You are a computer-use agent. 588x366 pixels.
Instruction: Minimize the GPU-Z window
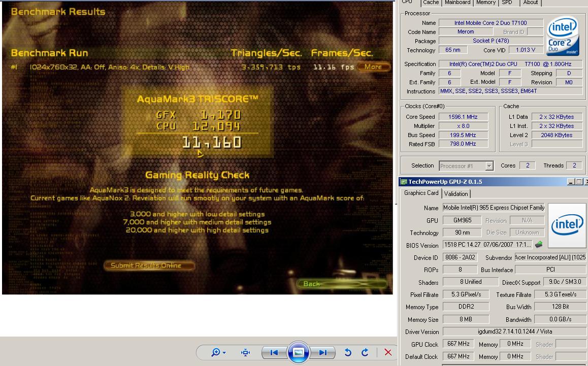pyautogui.click(x=571, y=182)
